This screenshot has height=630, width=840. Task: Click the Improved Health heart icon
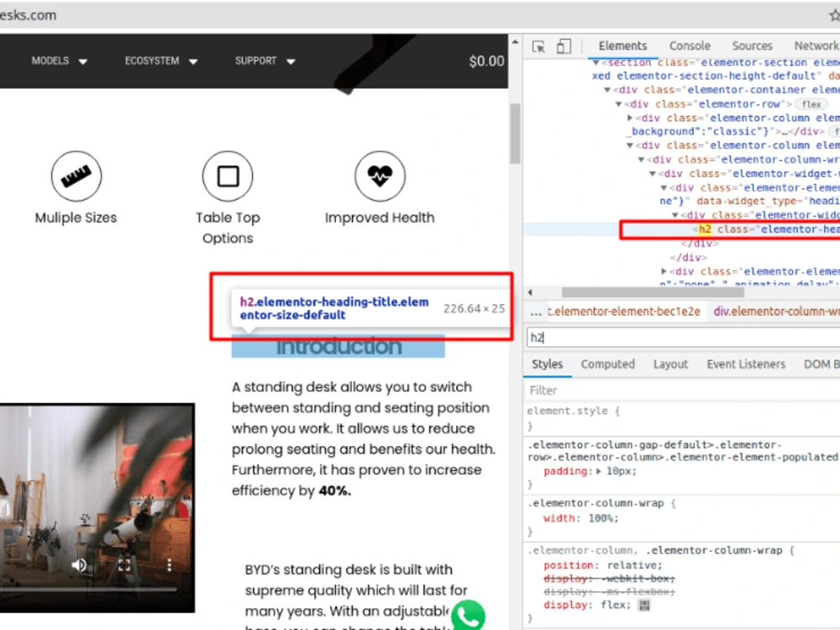[x=380, y=176]
